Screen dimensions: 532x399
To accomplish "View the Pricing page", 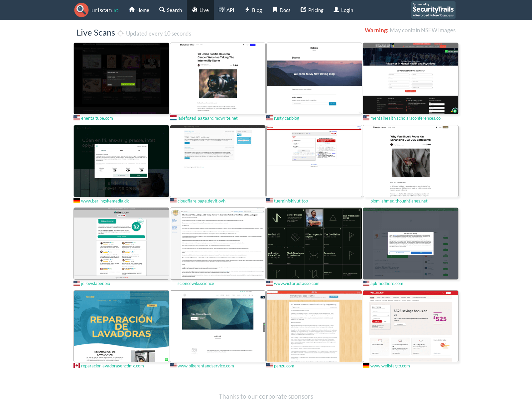I will (x=312, y=10).
